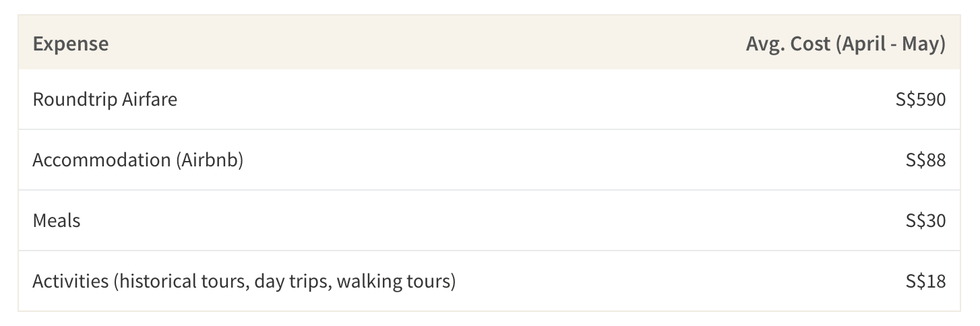
Task: Click the S$30 meals cost
Action: (x=926, y=221)
